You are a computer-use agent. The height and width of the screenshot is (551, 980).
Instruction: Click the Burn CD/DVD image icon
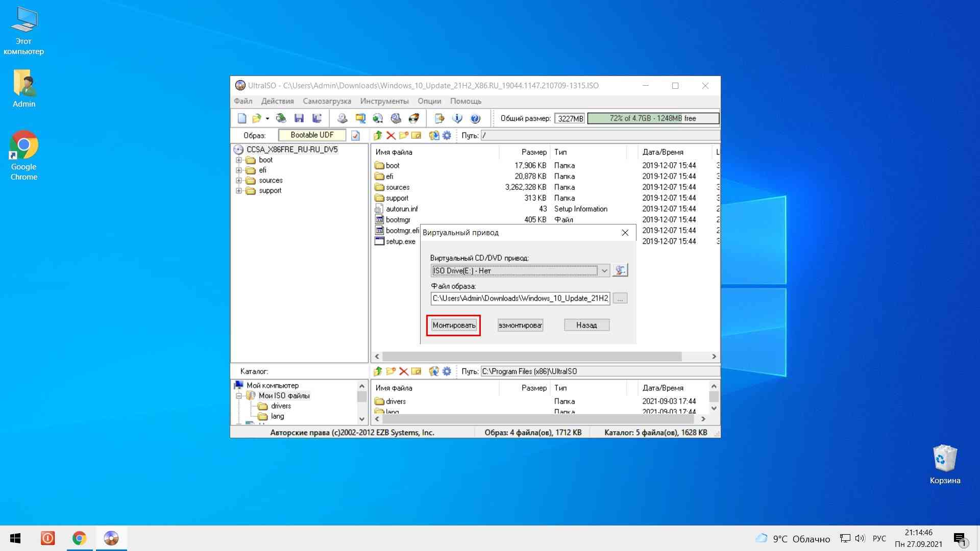click(413, 118)
